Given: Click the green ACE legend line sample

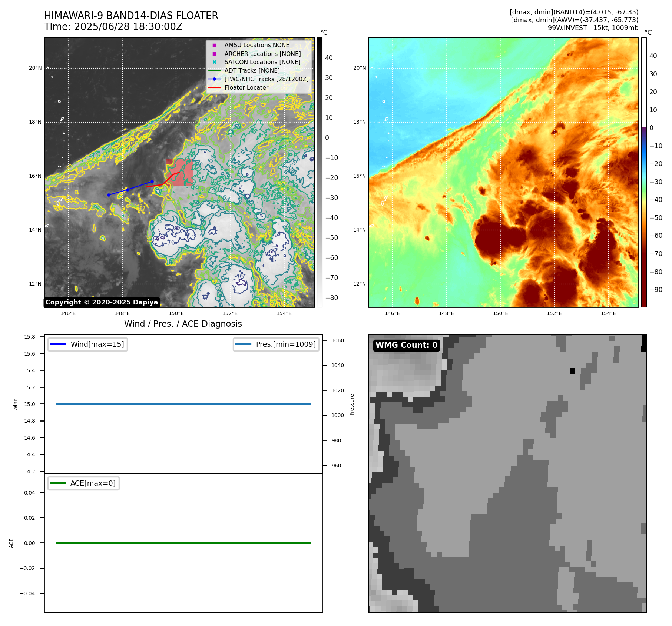Looking at the screenshot, I should (58, 483).
